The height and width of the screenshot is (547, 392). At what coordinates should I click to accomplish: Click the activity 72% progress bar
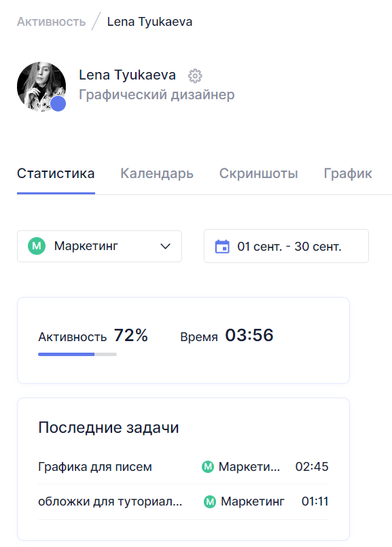pyautogui.click(x=77, y=355)
